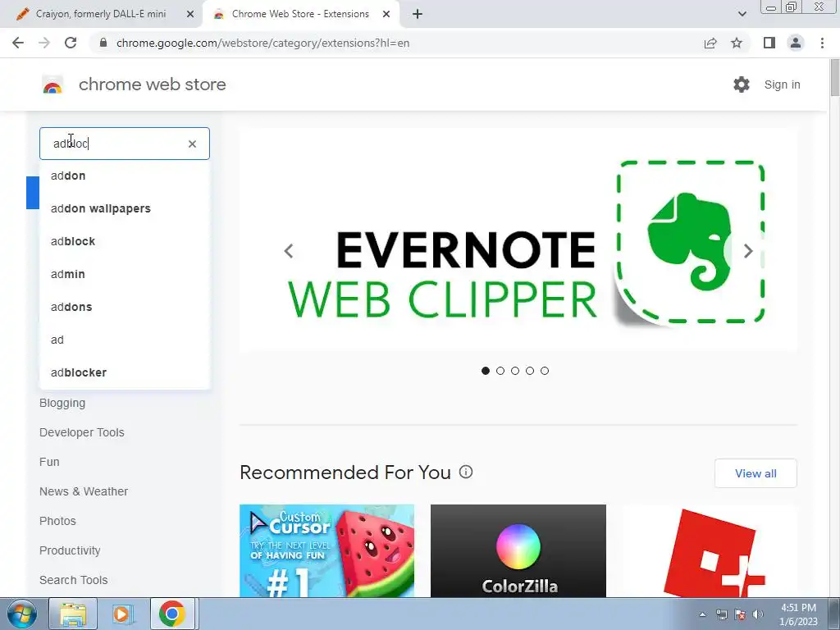
Task: Open the volume control in the tray
Action: coord(757,614)
